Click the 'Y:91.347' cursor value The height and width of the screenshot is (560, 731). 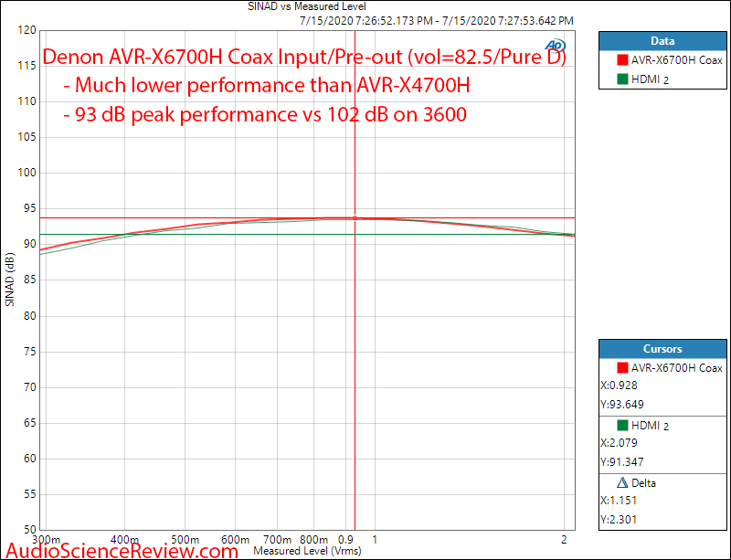click(x=622, y=462)
